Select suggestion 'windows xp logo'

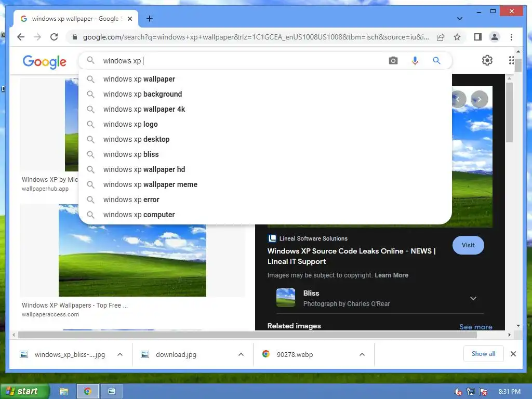click(265, 124)
